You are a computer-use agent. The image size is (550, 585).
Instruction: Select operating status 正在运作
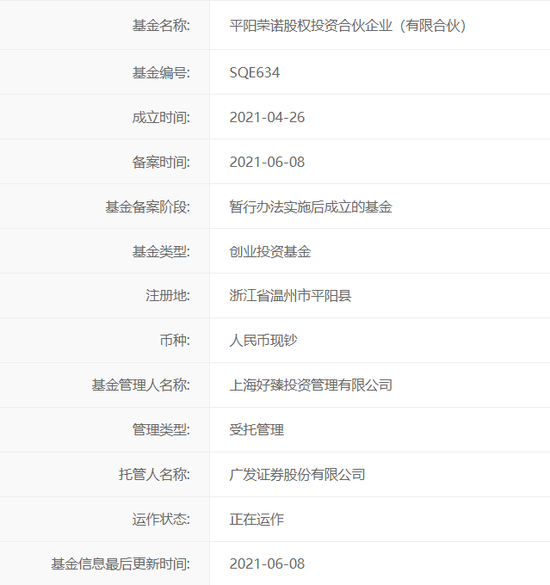tap(256, 519)
